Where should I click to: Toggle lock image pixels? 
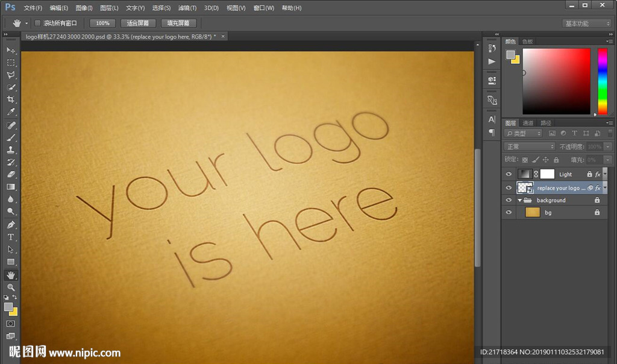(x=535, y=160)
